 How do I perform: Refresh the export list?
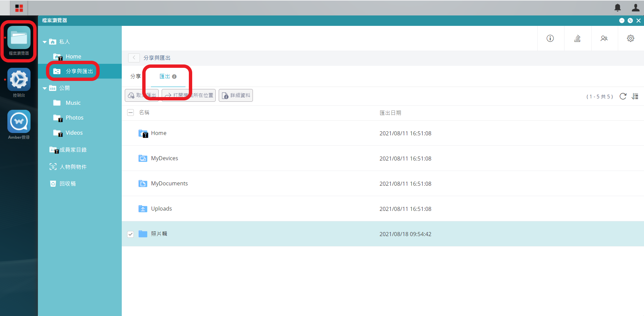click(623, 96)
